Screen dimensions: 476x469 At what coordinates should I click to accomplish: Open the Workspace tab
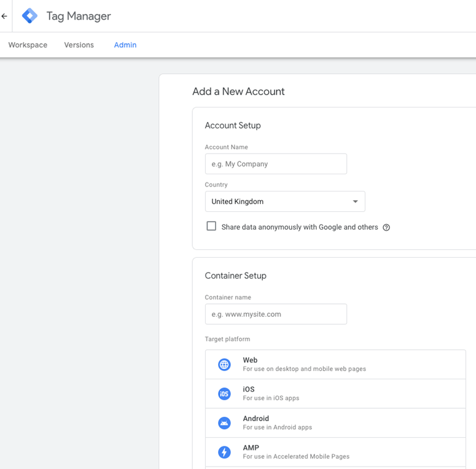(28, 45)
